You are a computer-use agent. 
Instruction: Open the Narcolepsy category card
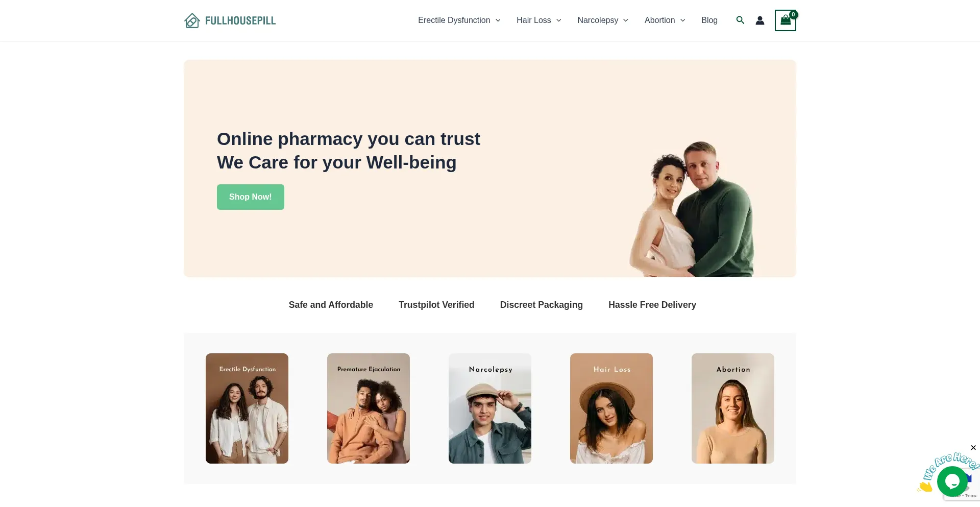coord(490,408)
